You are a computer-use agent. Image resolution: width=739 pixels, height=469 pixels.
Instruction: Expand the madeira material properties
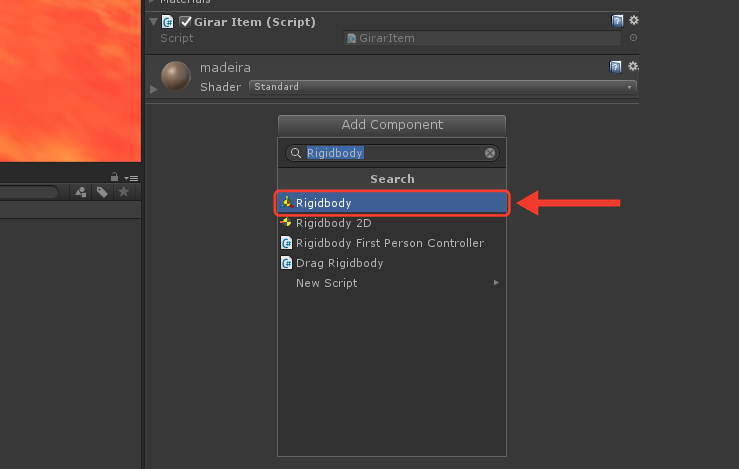[153, 89]
